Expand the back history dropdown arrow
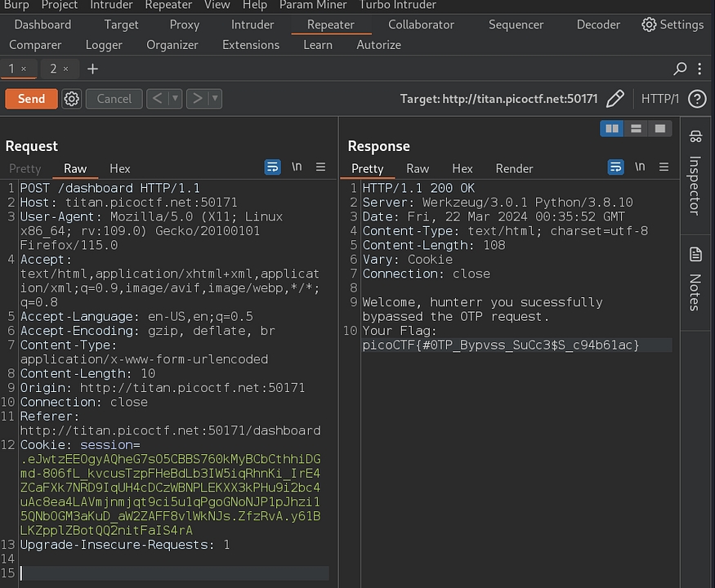The width and height of the screenshot is (715, 588). coord(175,99)
